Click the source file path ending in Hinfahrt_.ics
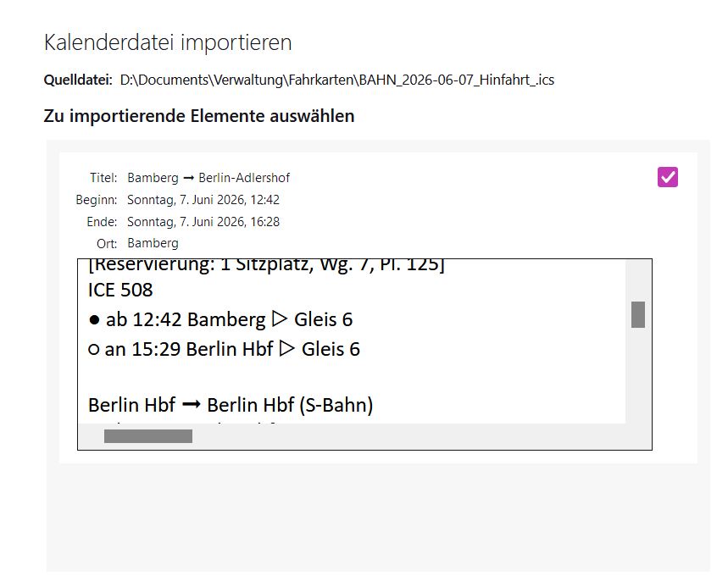Image resolution: width=728 pixels, height=576 pixels. (x=337, y=80)
